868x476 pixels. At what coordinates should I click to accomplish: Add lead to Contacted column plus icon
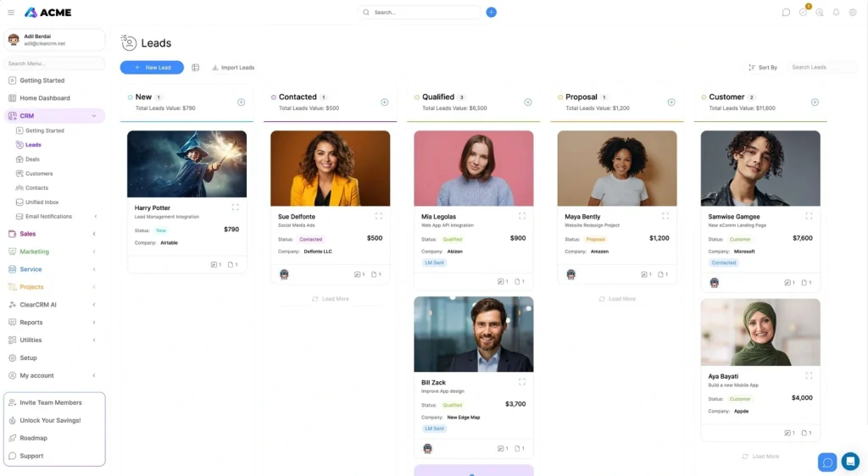pos(385,102)
